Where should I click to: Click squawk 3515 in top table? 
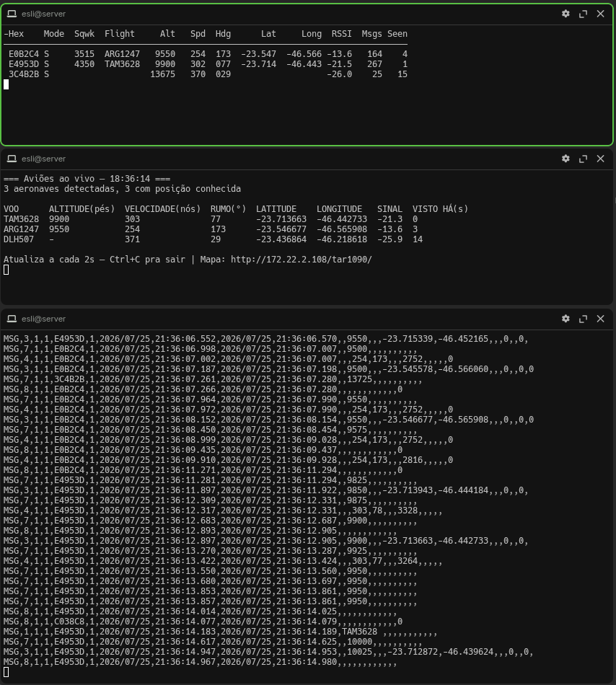coord(84,54)
